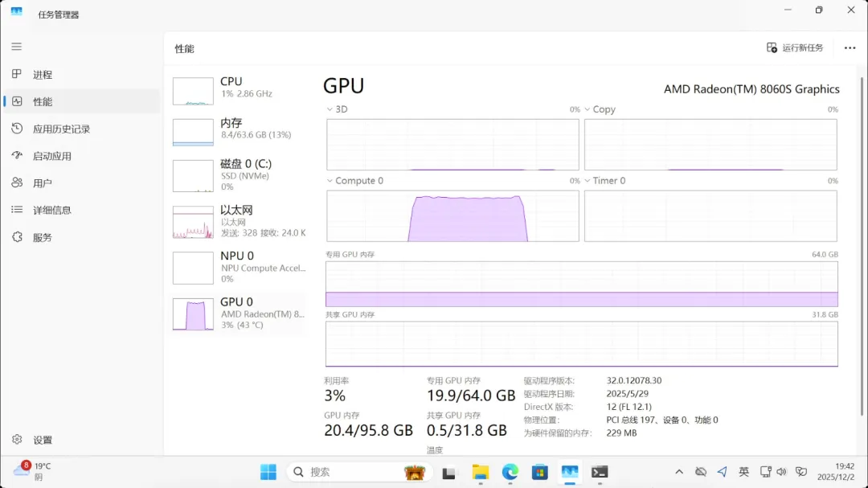Open the Windows Start menu
868x488 pixels.
point(268,472)
